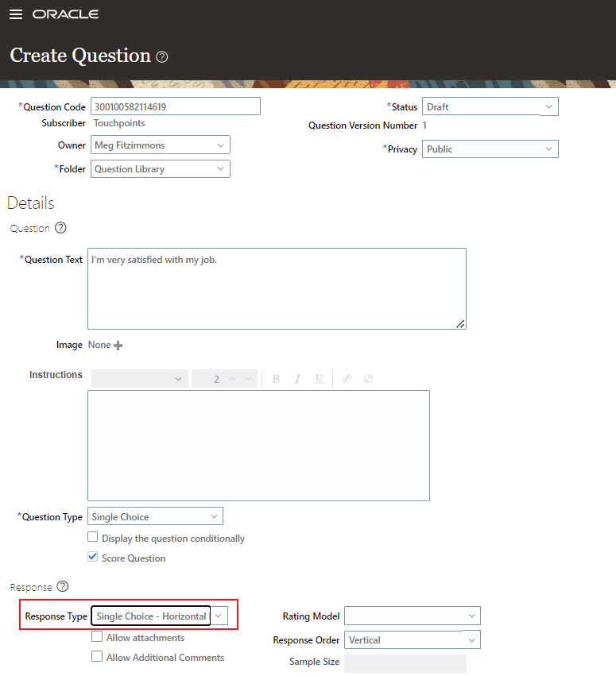Viewport: 616px width, 676px height.
Task: Decrease the Instructions font size with down arrow
Action: click(248, 379)
